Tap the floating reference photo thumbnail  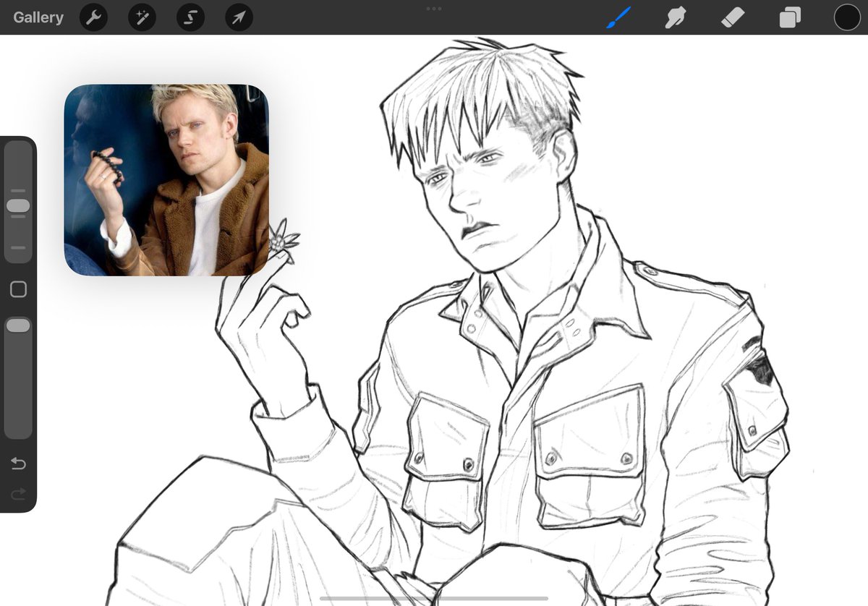click(x=166, y=180)
